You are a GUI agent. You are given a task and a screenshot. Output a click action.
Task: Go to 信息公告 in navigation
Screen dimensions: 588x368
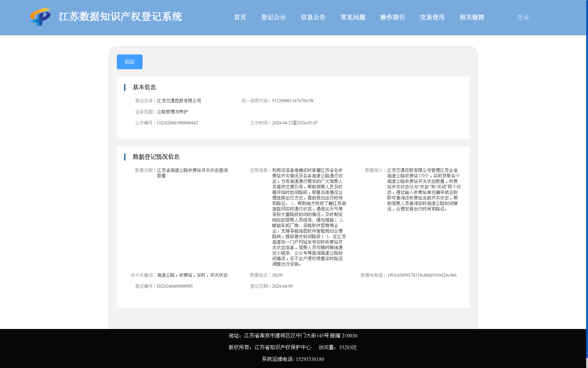313,17
